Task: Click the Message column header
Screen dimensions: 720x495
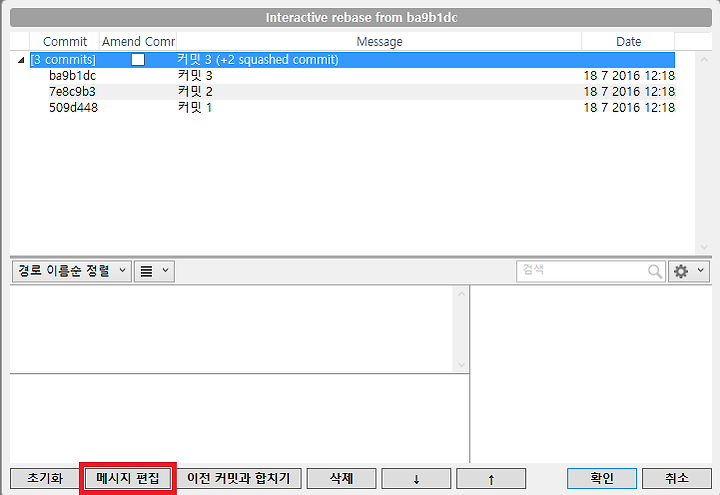Action: click(x=379, y=41)
